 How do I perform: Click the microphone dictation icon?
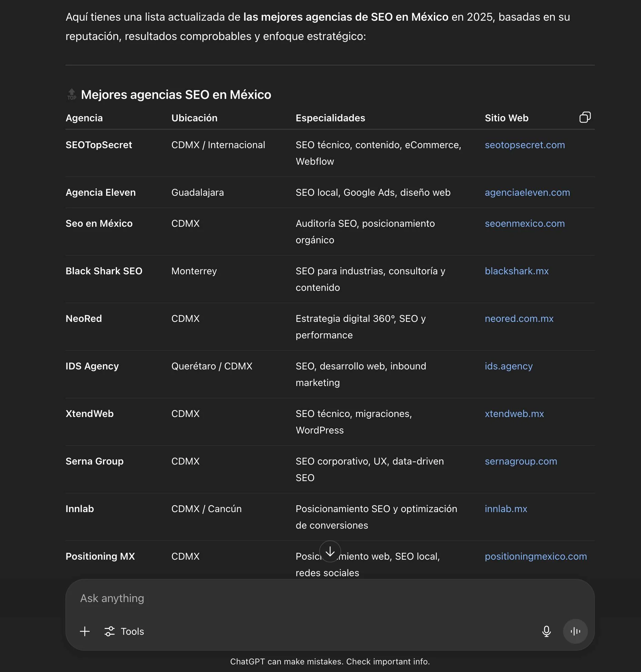coord(547,631)
